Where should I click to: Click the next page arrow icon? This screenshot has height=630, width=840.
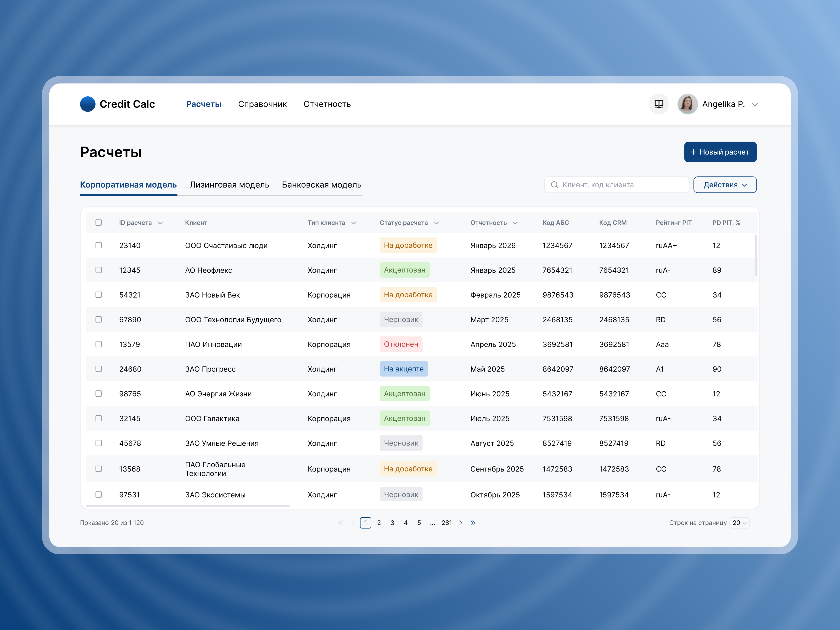[461, 523]
